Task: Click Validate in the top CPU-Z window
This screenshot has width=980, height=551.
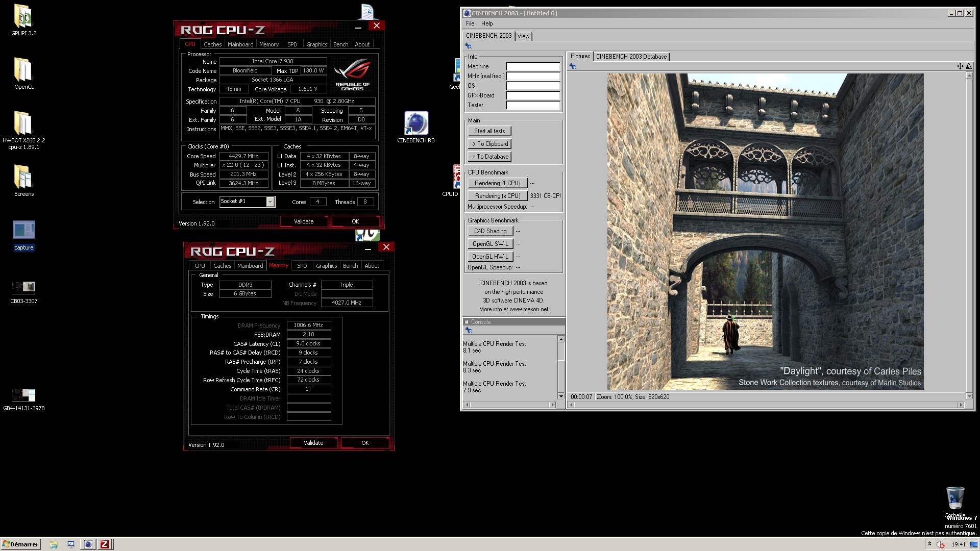Action: tap(304, 221)
